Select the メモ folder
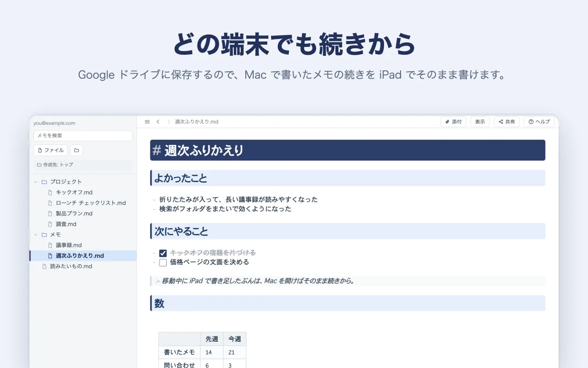This screenshot has width=588, height=368. [x=83, y=235]
